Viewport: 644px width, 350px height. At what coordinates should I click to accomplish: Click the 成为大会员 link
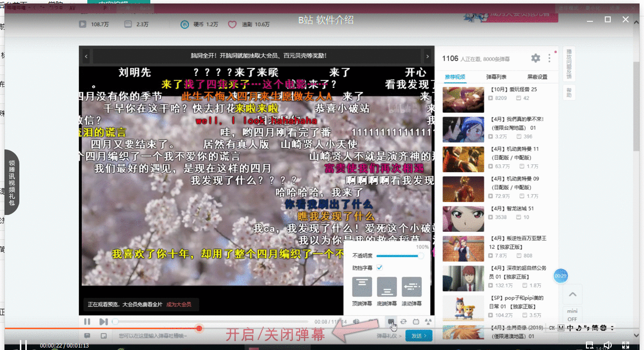[179, 304]
